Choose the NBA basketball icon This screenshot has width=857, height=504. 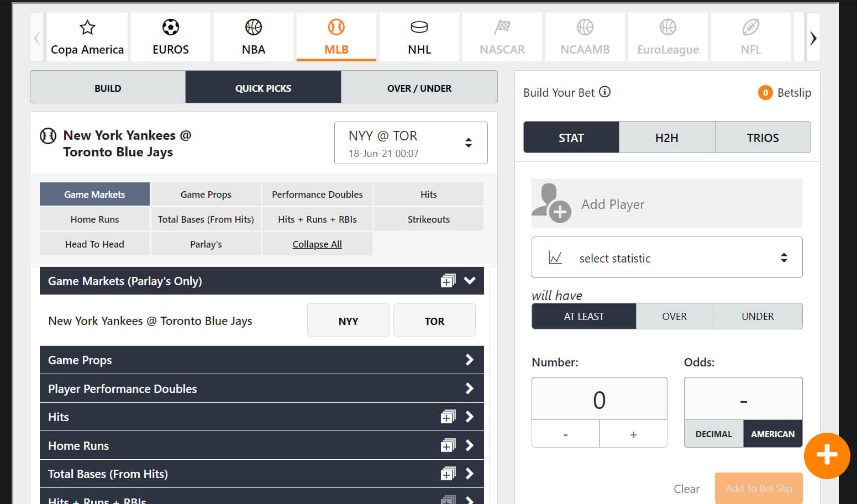(x=253, y=27)
